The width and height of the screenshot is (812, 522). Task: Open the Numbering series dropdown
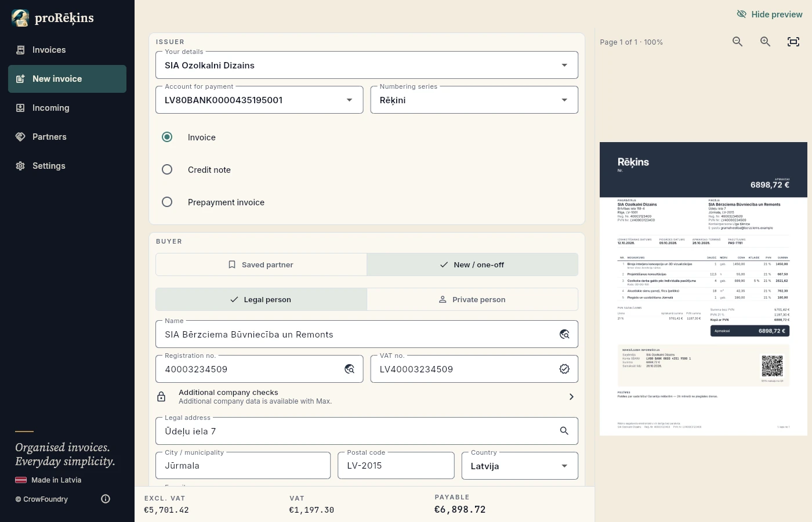[x=474, y=100]
